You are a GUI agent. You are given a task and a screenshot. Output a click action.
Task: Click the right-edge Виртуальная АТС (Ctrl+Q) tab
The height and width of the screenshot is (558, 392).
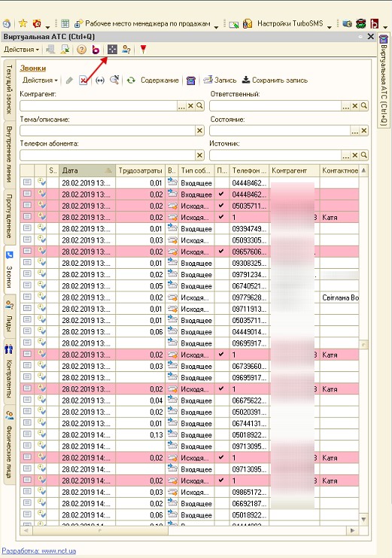point(384,80)
